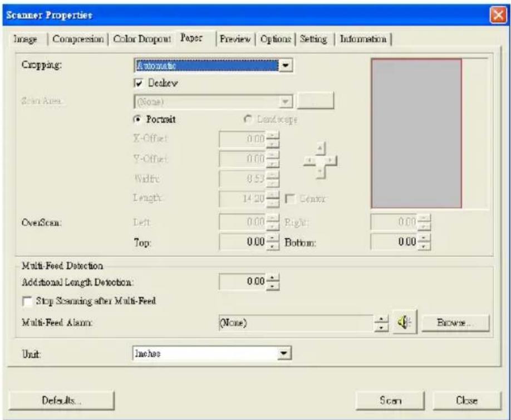Click the Multi-Feed Alarm (None) field
This screenshot has width=511, height=420.
pos(297,323)
